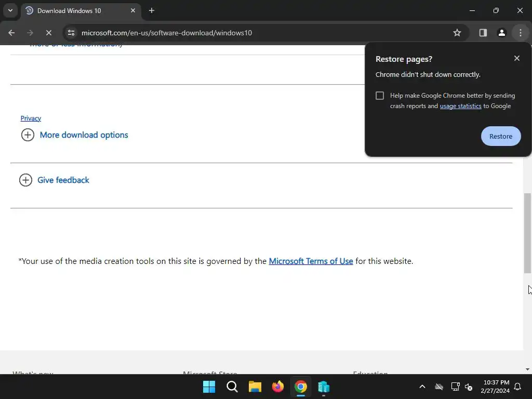Click the OneDrive cloud tray icon
This screenshot has height=399, width=532.
[439, 387]
